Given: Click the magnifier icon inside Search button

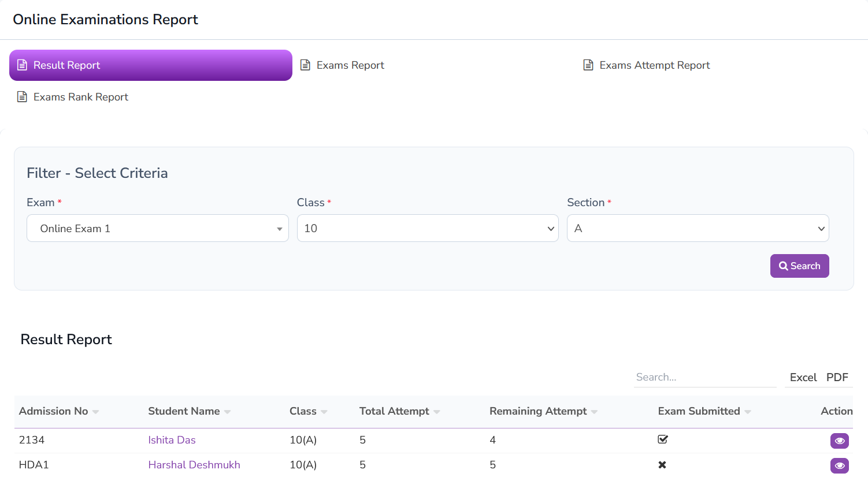Looking at the screenshot, I should 784,266.
